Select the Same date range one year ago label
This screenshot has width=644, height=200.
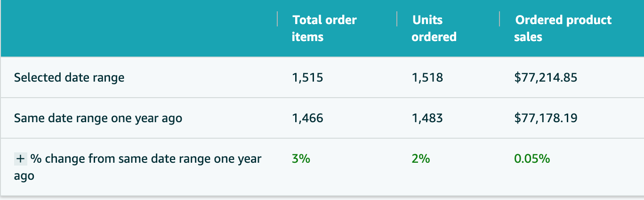point(98,118)
